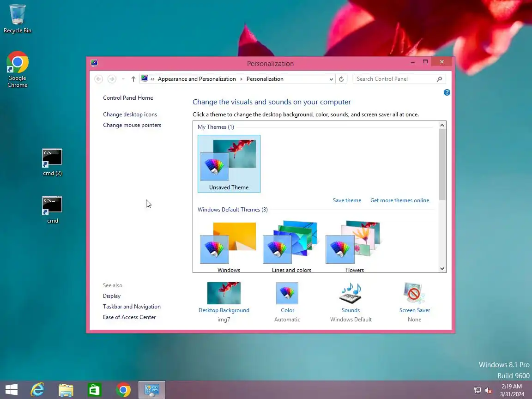Select the cmd (2) desktop shortcut
This screenshot has height=399, width=532.
pyautogui.click(x=52, y=162)
